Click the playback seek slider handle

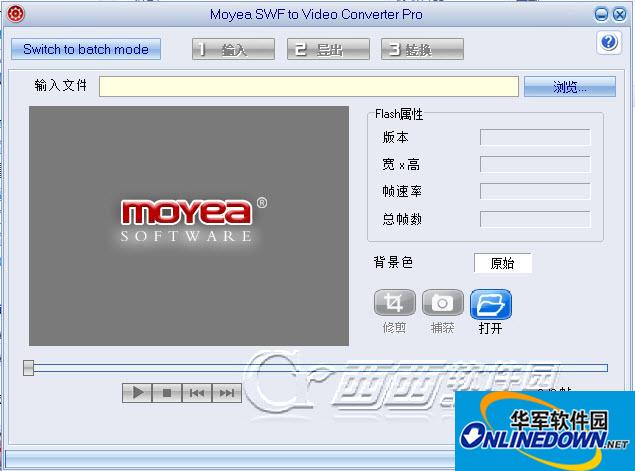[x=28, y=367]
